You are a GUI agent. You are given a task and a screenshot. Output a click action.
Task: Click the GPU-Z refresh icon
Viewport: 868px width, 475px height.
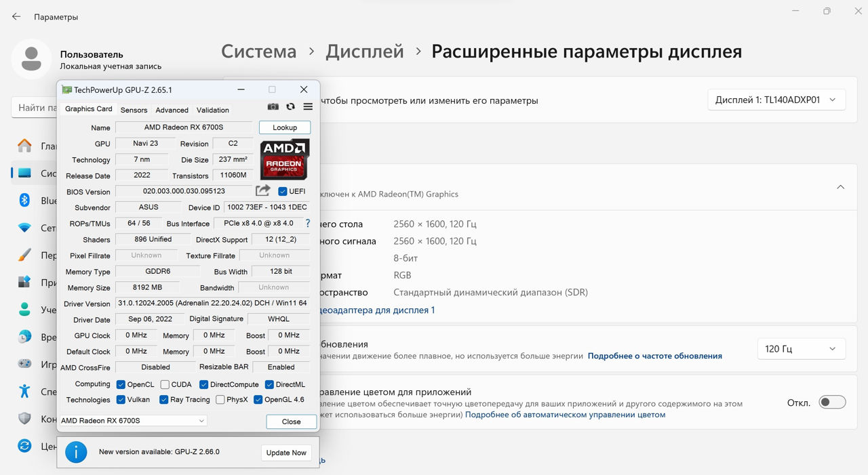point(290,107)
